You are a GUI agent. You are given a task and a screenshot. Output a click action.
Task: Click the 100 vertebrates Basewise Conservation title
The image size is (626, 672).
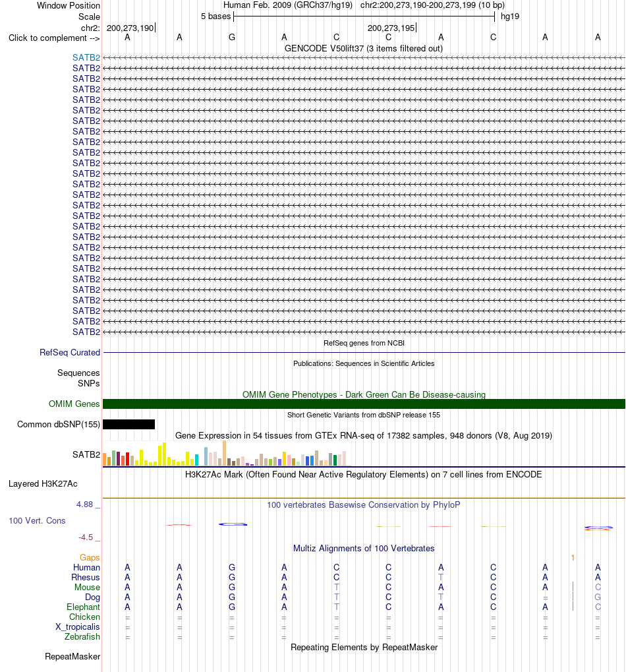click(x=364, y=505)
